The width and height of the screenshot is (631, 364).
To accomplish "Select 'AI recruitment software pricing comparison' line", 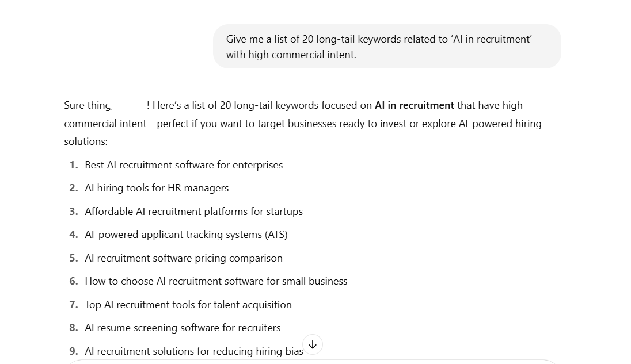I will click(x=184, y=258).
